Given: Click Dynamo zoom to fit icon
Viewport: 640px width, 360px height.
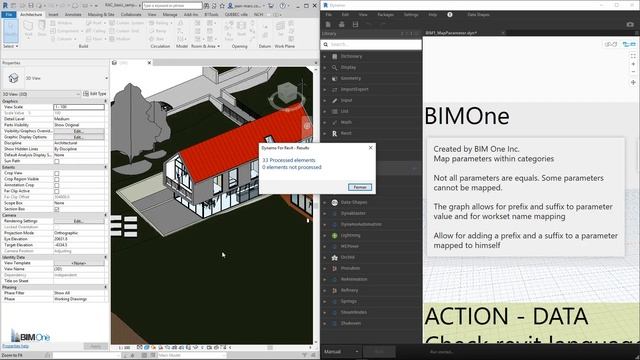Looking at the screenshot, I should (633, 56).
